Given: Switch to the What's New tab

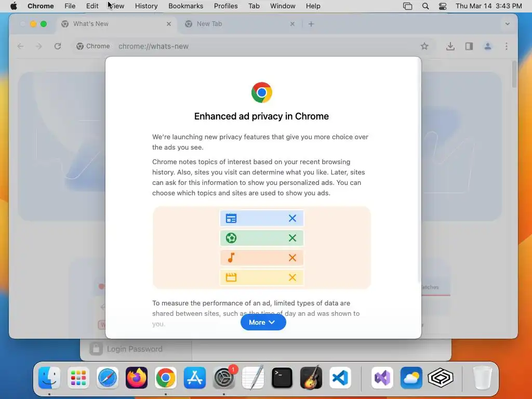Looking at the screenshot, I should pos(116,24).
